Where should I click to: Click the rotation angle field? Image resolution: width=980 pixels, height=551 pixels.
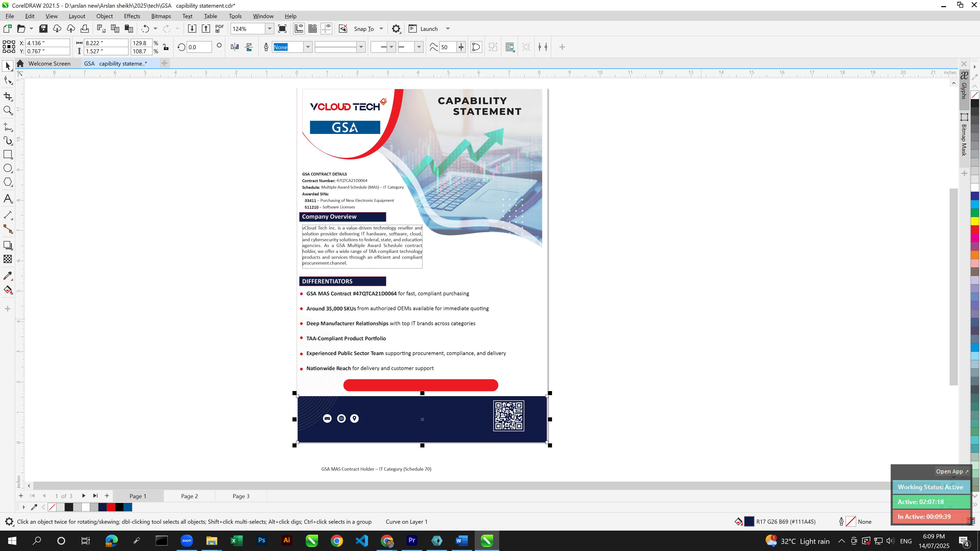(x=199, y=47)
